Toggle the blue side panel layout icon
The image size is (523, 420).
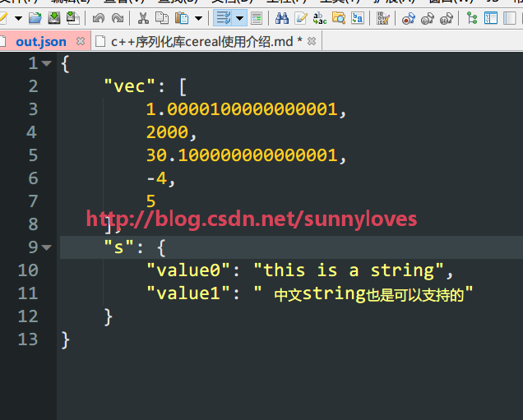point(491,18)
